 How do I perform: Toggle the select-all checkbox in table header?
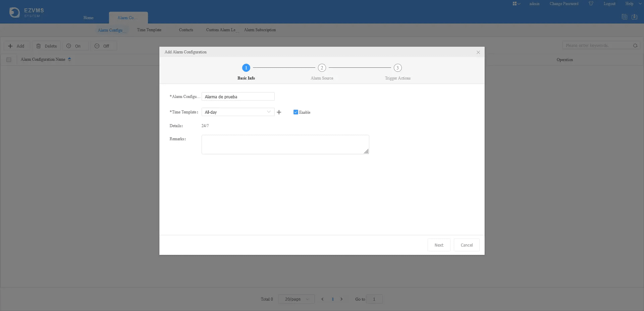coord(9,60)
